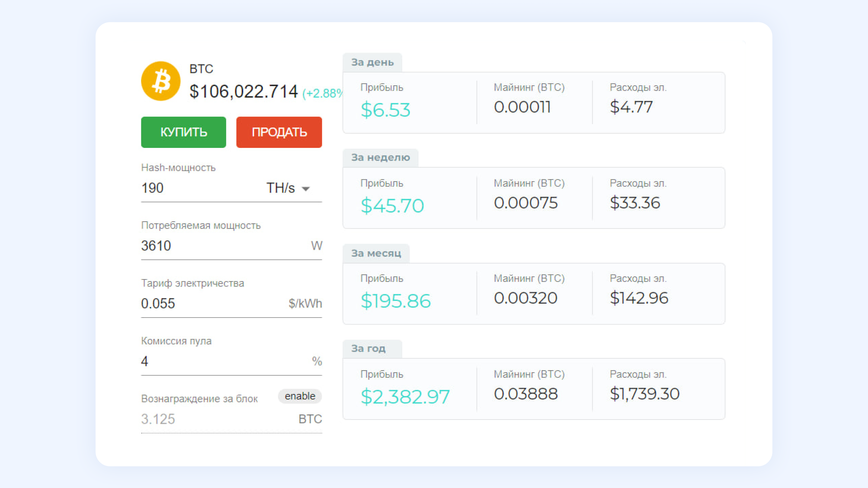
Task: Click the BTC ticker label beside the logo
Action: click(201, 69)
